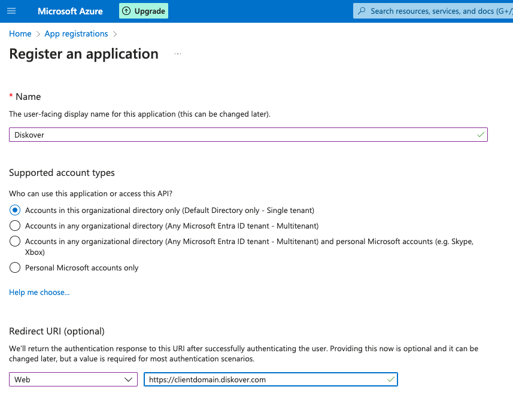Select Multitenant only accounts option

[15, 226]
